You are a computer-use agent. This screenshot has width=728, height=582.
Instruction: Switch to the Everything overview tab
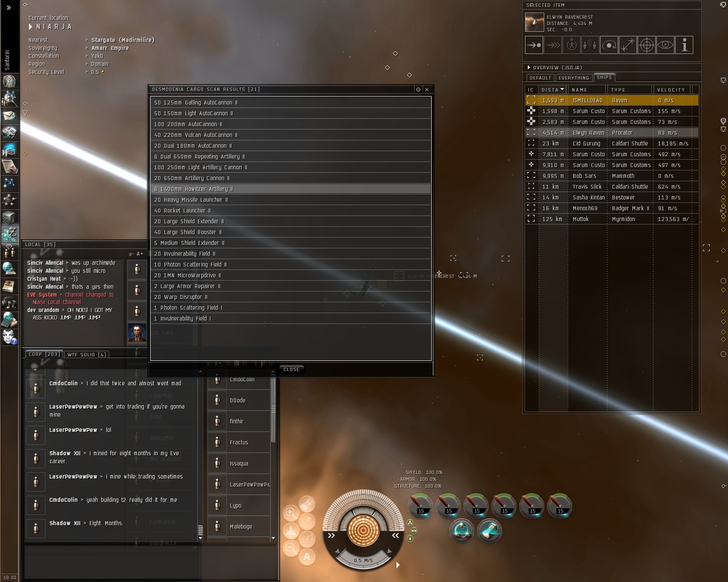tap(573, 78)
